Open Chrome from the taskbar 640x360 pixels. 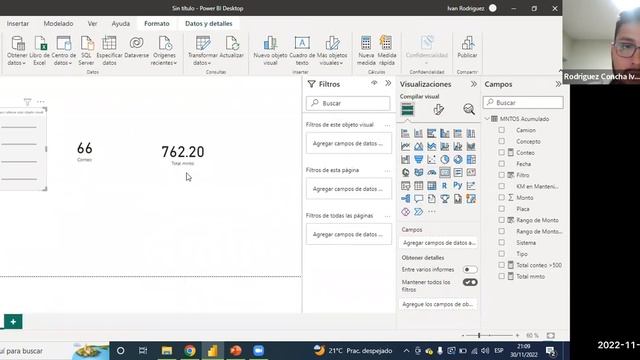point(190,351)
